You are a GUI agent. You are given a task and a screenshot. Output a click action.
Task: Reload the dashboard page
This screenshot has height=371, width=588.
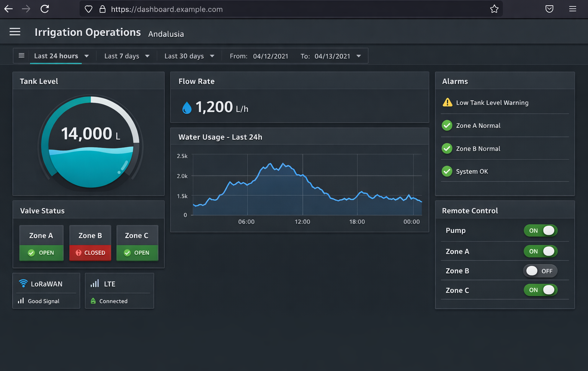45,9
